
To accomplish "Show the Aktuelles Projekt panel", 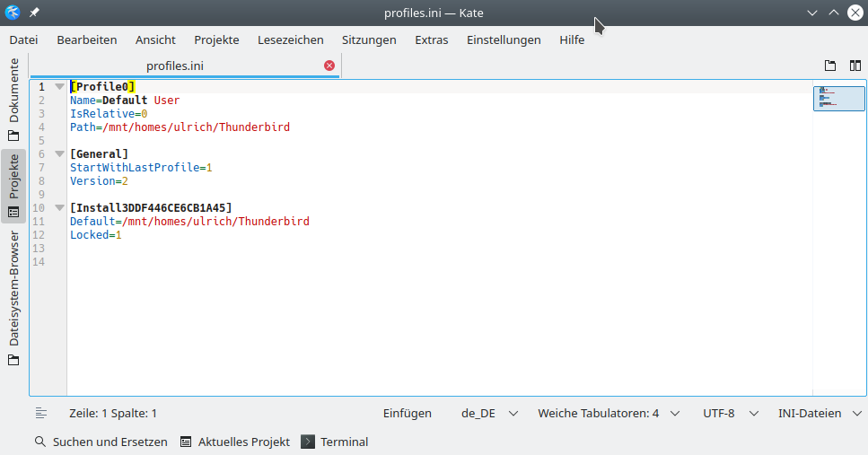I will pyautogui.click(x=235, y=442).
